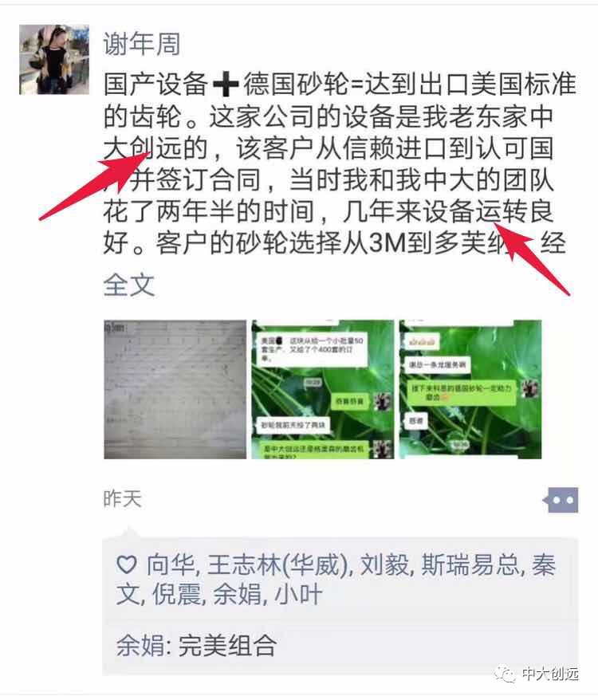Image resolution: width=598 pixels, height=700 pixels.
Task: Open the middle chat screenshot thumbnail
Action: (322, 389)
